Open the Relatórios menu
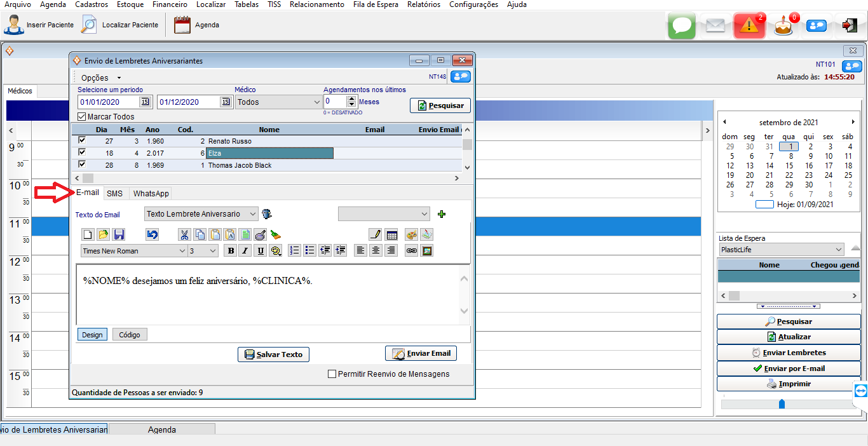This screenshot has height=446, width=868. (x=423, y=4)
